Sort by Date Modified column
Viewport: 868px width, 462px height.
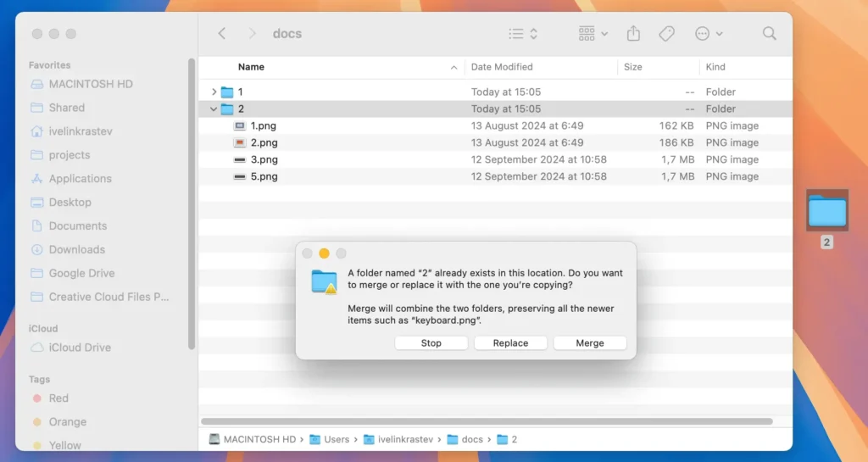502,67
